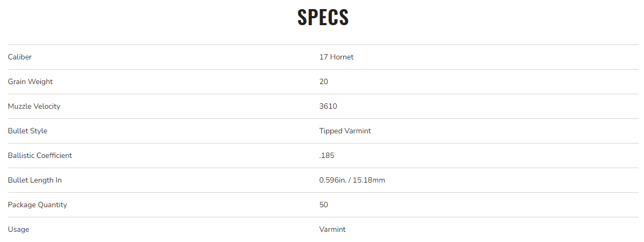The width and height of the screenshot is (644, 242).
Task: Select the grain weight value 20
Action: coord(323,81)
